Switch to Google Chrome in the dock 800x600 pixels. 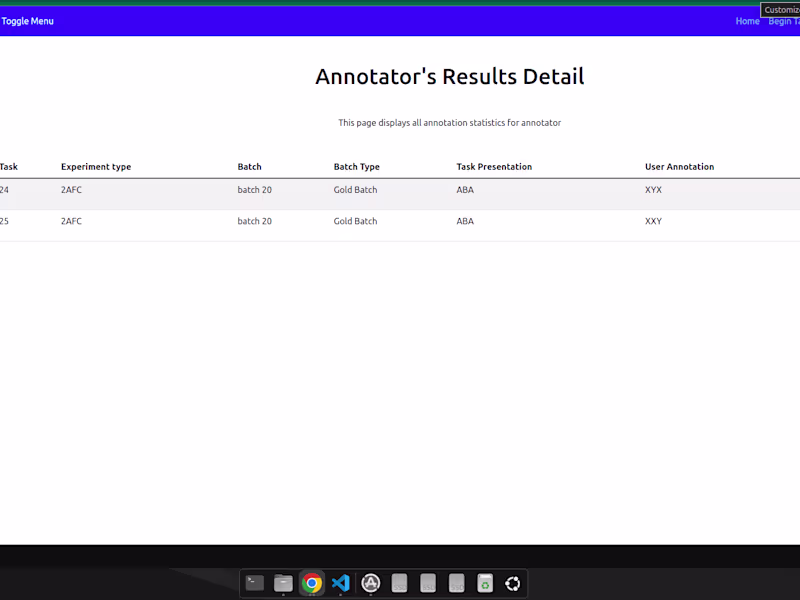point(312,583)
